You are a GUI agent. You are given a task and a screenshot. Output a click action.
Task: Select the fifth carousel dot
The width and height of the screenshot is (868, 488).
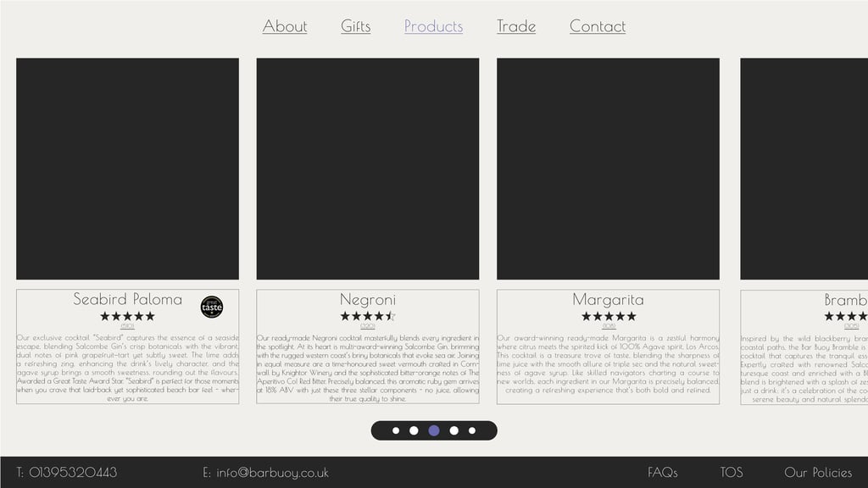[x=472, y=430]
